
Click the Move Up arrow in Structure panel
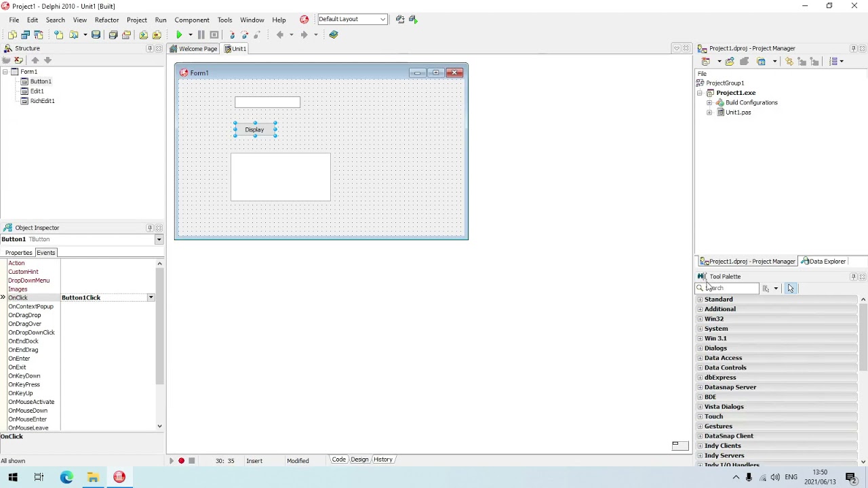[x=35, y=60]
